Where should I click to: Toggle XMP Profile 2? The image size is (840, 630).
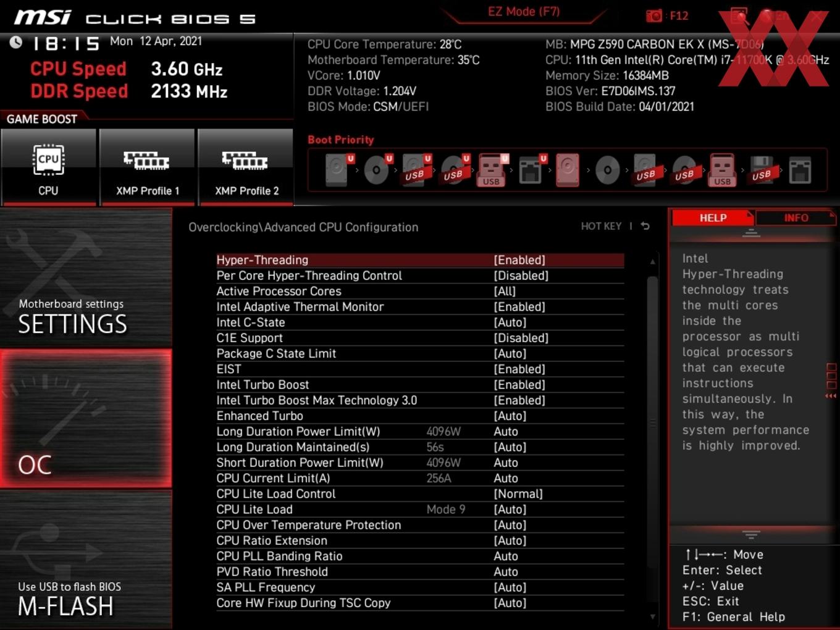[x=246, y=167]
